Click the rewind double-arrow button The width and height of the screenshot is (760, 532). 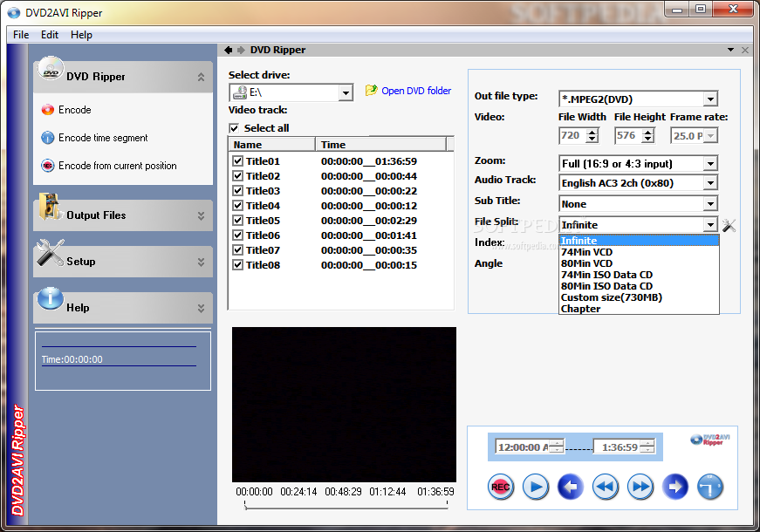click(x=606, y=487)
